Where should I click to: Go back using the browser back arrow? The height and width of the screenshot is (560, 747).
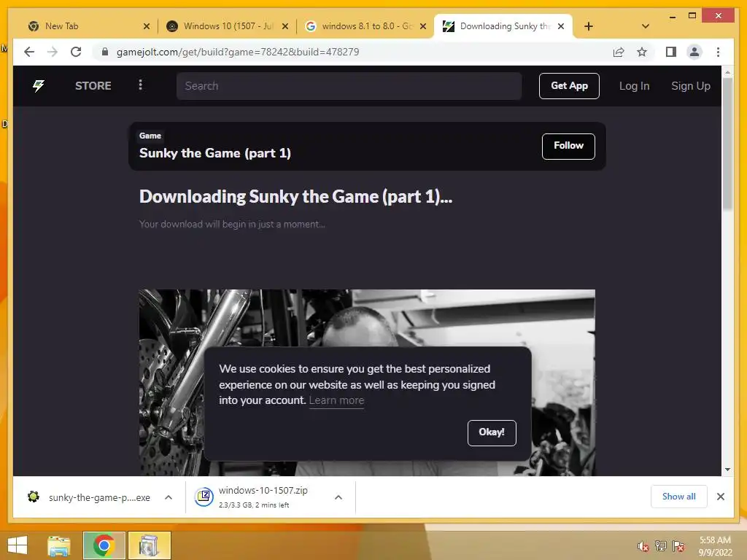[x=29, y=52]
